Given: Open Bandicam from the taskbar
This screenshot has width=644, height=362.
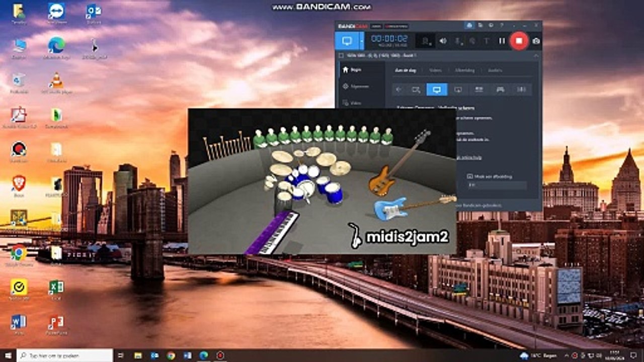Looking at the screenshot, I should [x=220, y=355].
